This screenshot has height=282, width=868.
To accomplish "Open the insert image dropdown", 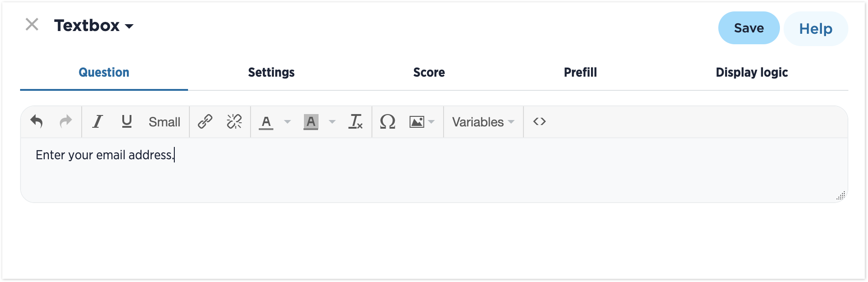I will click(x=431, y=122).
